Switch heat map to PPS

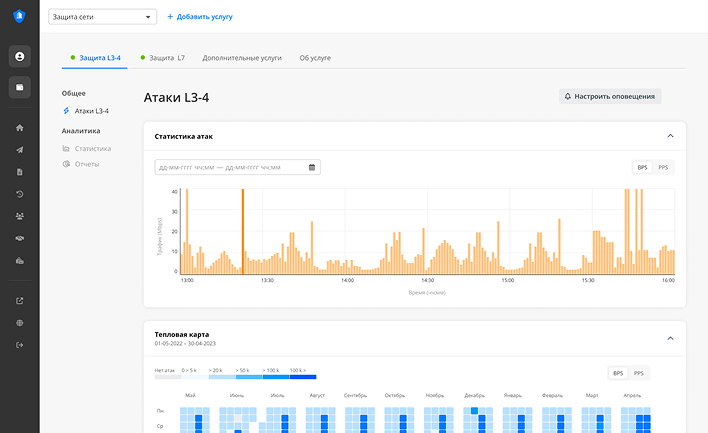pyautogui.click(x=639, y=373)
